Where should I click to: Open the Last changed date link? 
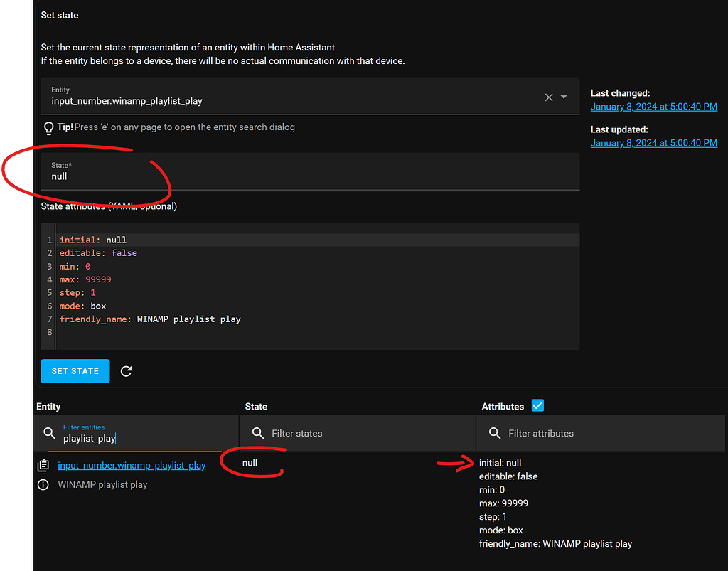click(654, 107)
